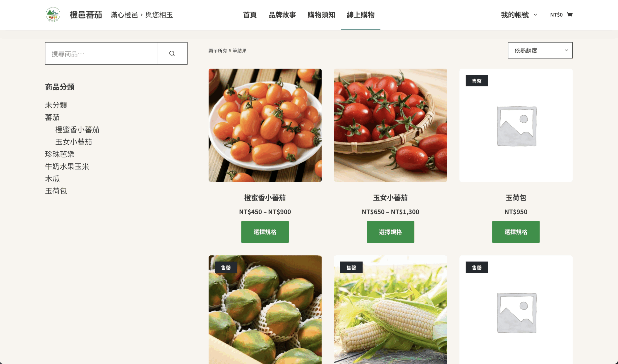The width and height of the screenshot is (618, 364).
Task: Click the search magnifier icon button
Action: 172,54
